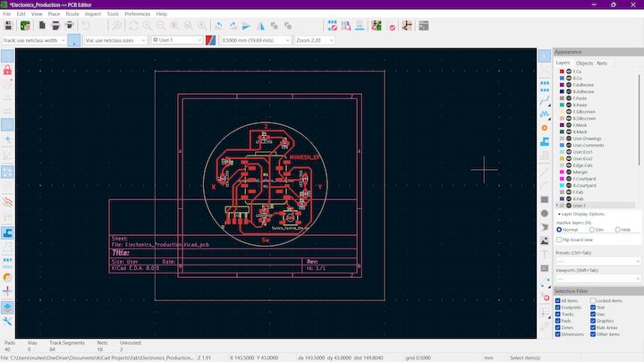
Task: Click the Save icon in the top toolbar
Action: [x=8, y=26]
